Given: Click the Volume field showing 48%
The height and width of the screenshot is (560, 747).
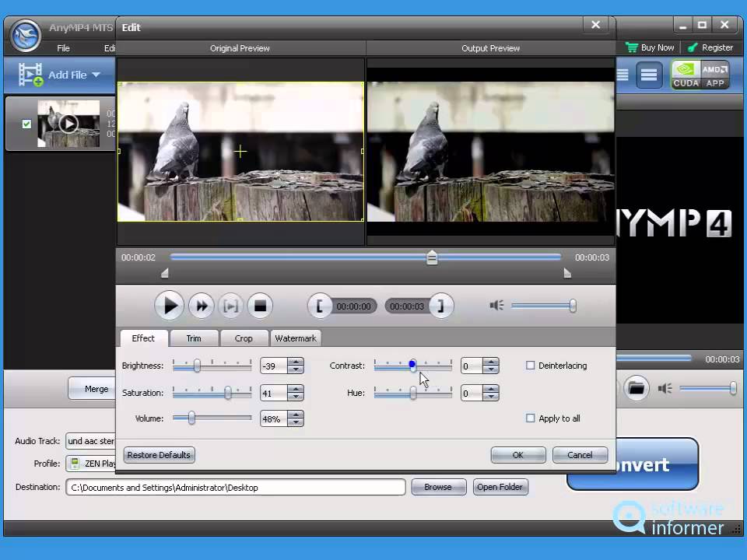Looking at the screenshot, I should (x=274, y=419).
